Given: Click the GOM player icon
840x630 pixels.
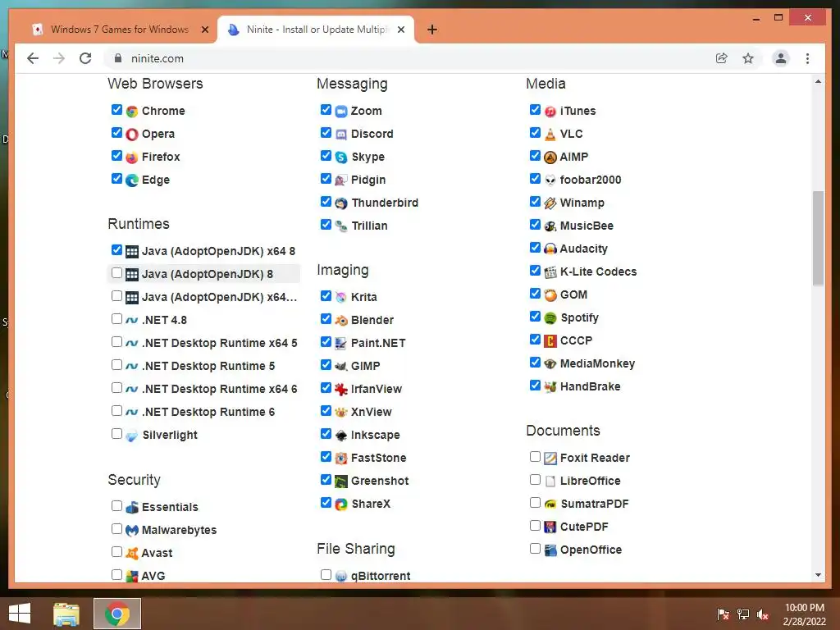Looking at the screenshot, I should pos(550,295).
